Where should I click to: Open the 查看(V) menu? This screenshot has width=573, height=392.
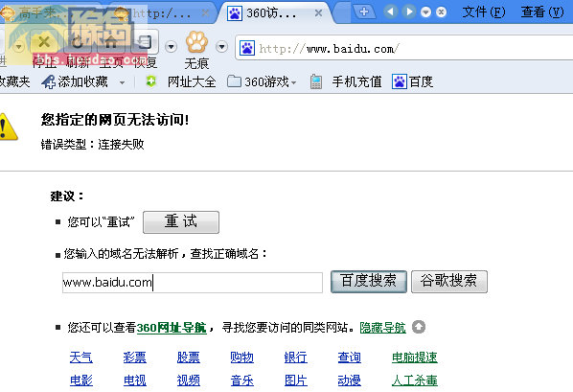click(x=542, y=12)
